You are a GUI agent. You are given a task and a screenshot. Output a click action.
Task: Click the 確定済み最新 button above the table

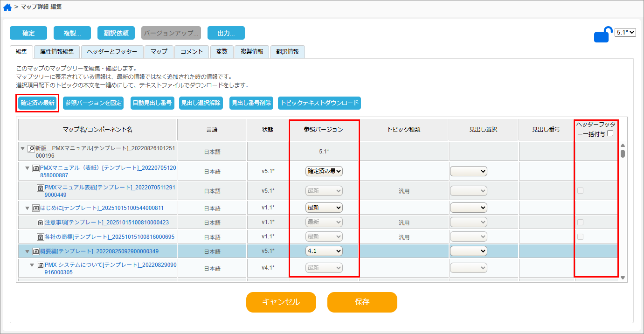(37, 103)
